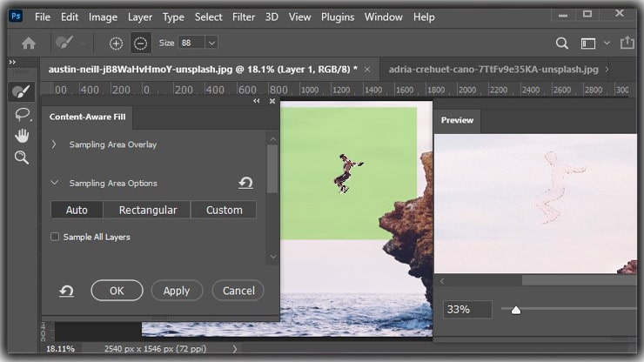The image size is (644, 362).
Task: Click the brush Size value field
Action: click(x=191, y=43)
